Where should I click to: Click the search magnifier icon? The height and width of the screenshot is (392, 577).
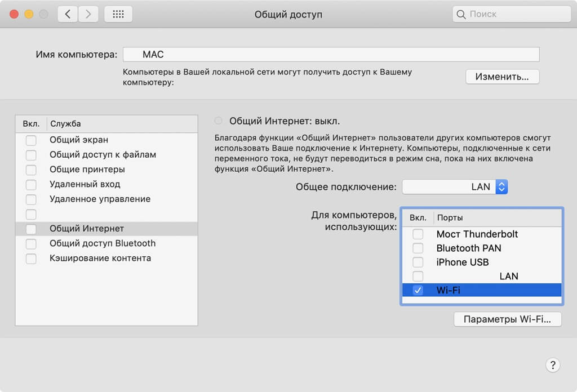pyautogui.click(x=461, y=14)
